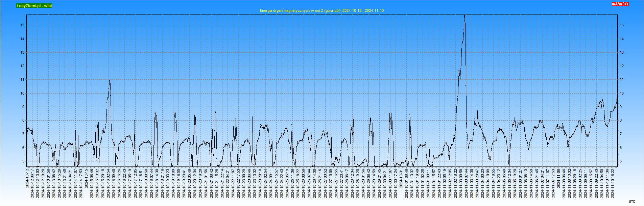
Task: Click the right Y-axis value 13
Action: pyautogui.click(x=621, y=52)
